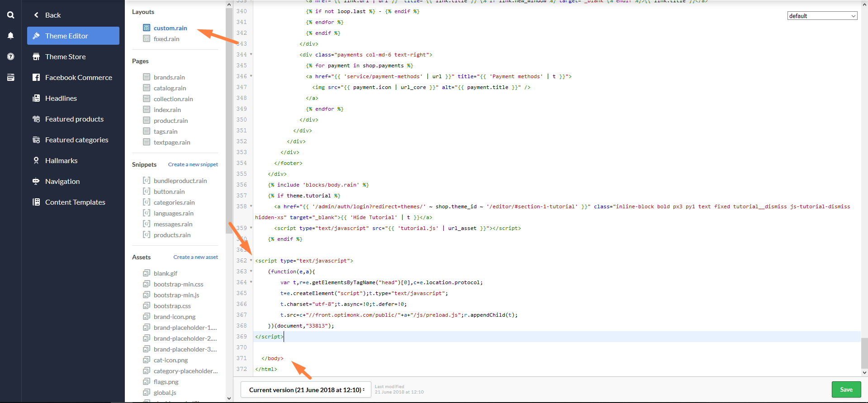Click the Navigation signpost icon
This screenshot has width=868, height=403.
click(36, 181)
